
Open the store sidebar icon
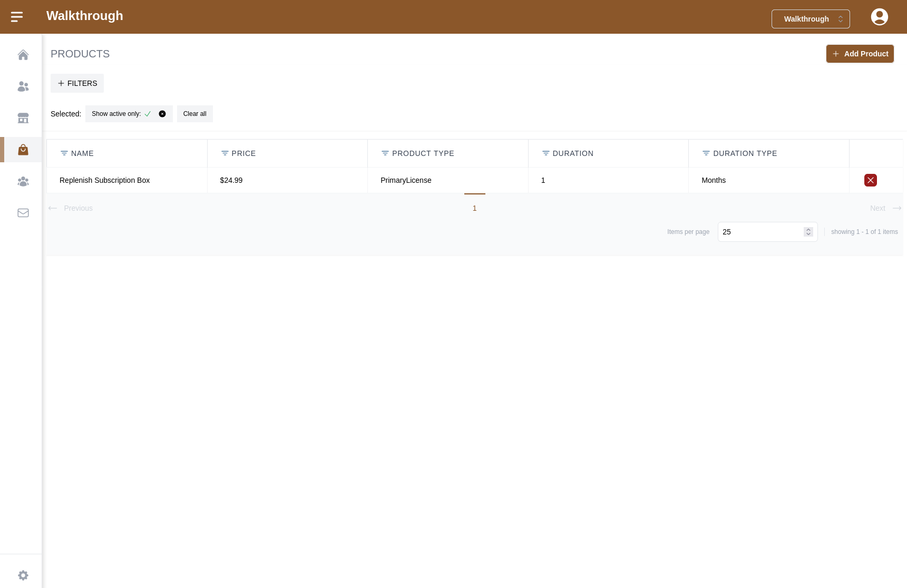(23, 118)
